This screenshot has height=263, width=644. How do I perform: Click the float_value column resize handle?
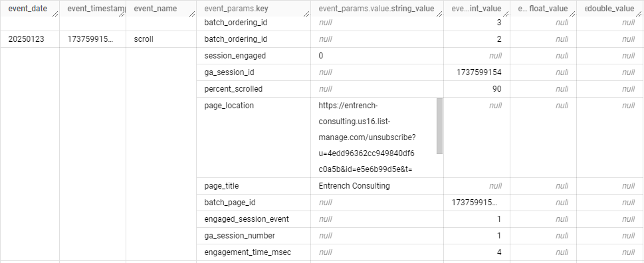click(x=572, y=14)
